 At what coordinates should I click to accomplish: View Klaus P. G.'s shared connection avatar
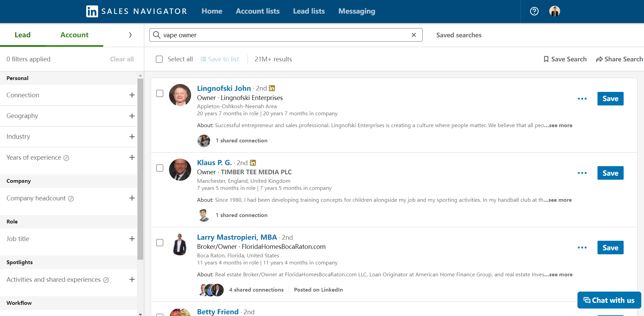click(204, 215)
